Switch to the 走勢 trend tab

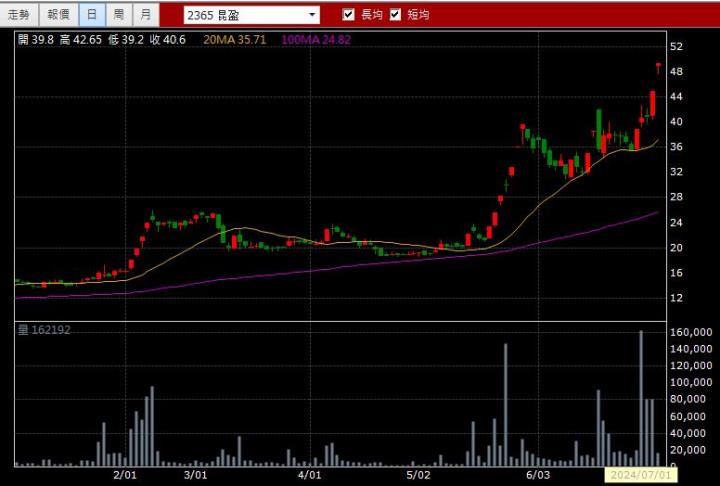(x=19, y=15)
